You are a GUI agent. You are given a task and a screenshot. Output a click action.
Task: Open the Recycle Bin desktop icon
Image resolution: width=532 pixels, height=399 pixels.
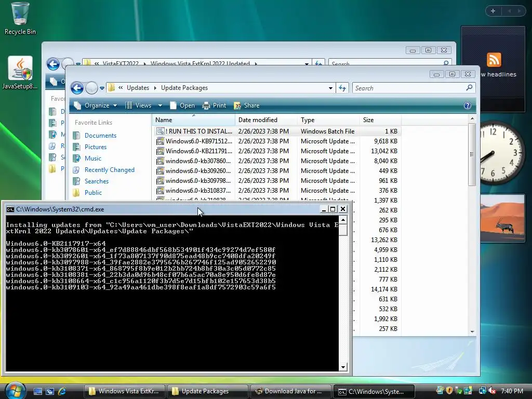(x=20, y=19)
